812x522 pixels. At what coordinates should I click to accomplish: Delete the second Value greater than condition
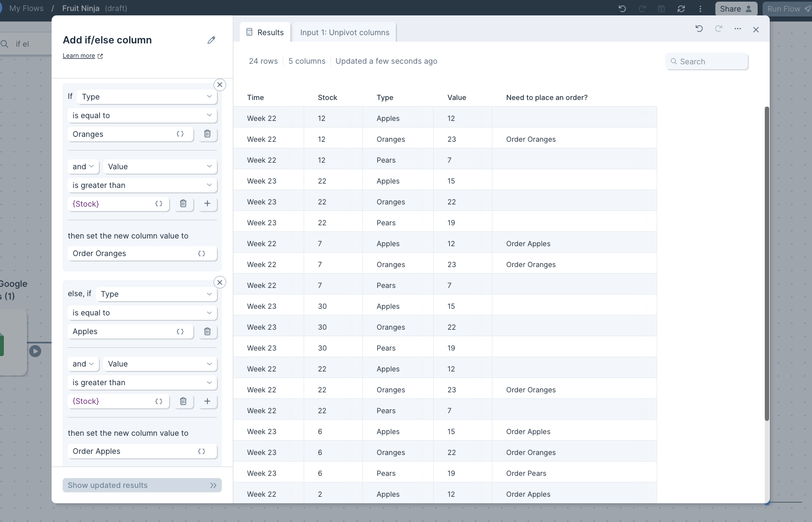point(183,402)
